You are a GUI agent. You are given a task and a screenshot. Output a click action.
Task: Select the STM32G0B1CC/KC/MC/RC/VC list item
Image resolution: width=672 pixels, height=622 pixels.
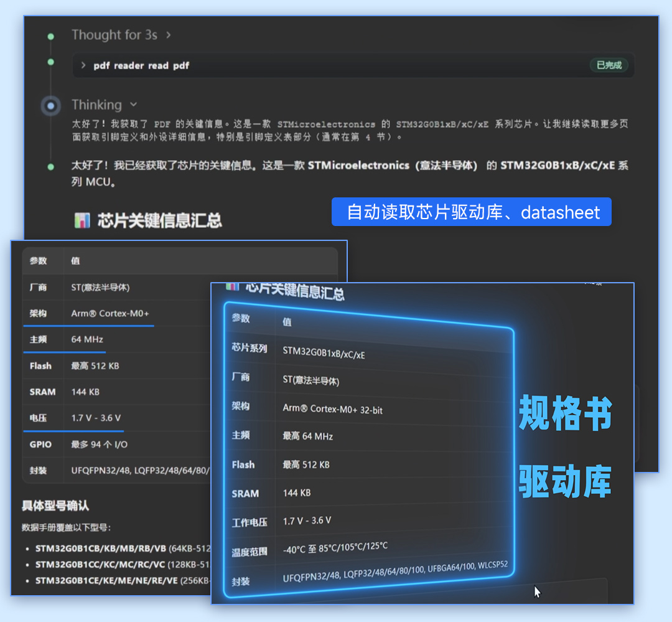tap(123, 565)
